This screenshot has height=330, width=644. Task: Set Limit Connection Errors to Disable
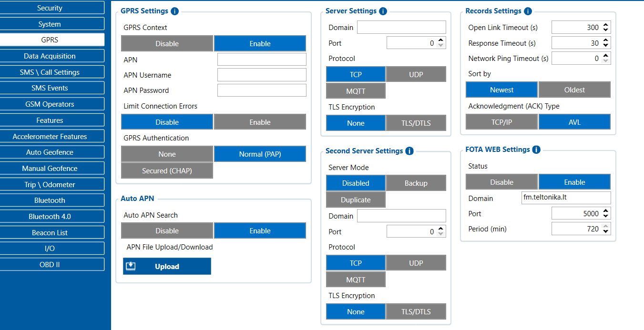[x=167, y=122]
